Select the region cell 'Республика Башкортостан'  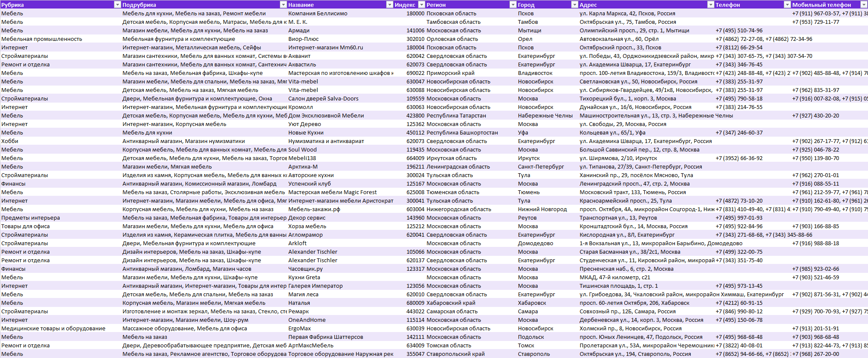pyautogui.click(x=471, y=132)
